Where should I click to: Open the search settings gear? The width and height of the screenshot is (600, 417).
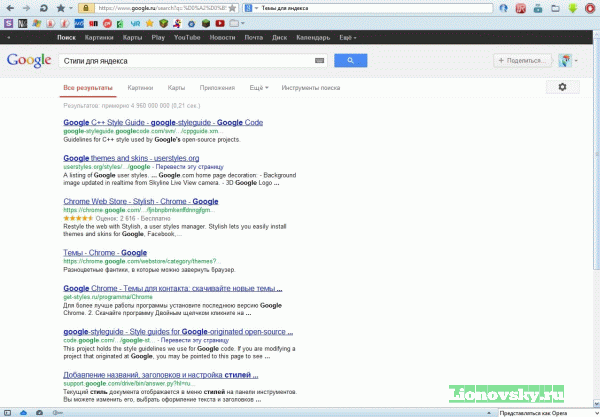coord(562,88)
